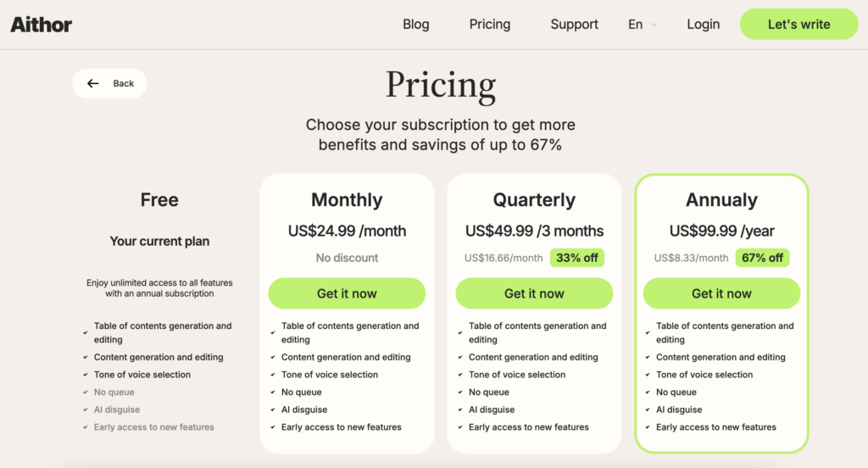Click checkmark next to Free plan's AI disguise
This screenshot has height=468, width=868.
[x=86, y=410]
